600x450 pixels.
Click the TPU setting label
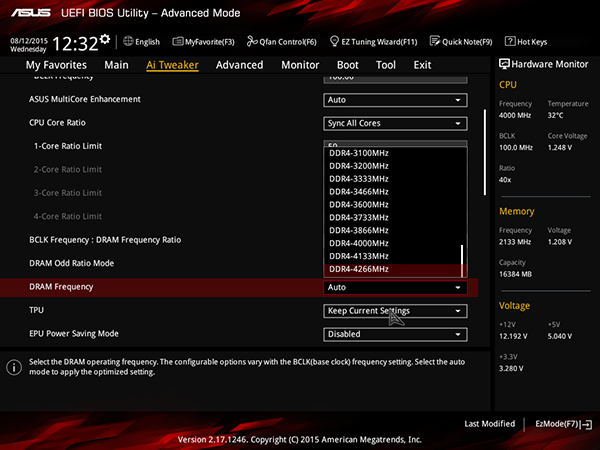click(36, 310)
